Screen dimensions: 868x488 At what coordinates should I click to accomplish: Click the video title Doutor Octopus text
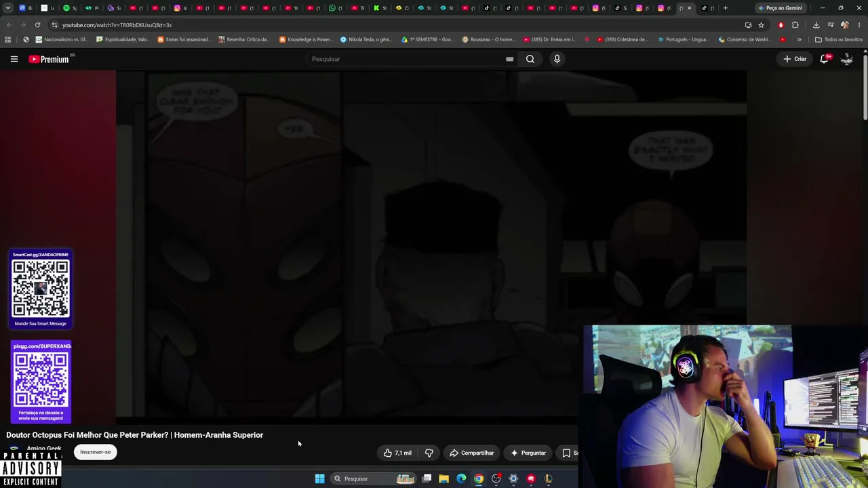[x=135, y=435]
